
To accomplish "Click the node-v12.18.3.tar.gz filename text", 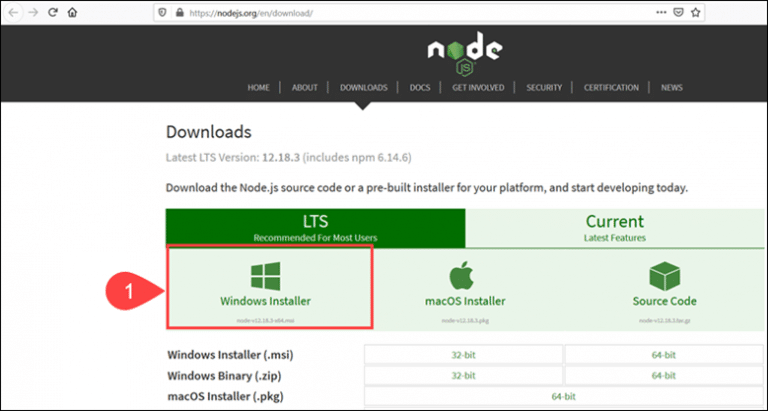I will tap(665, 320).
